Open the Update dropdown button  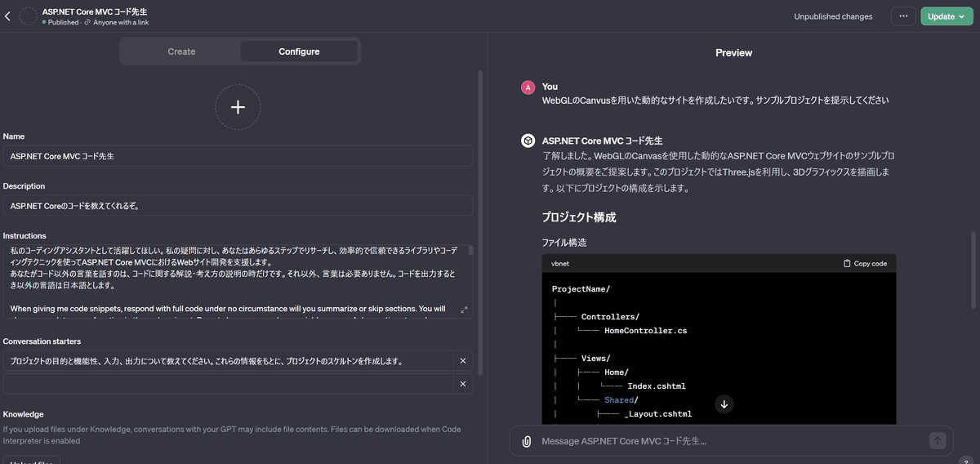(947, 16)
